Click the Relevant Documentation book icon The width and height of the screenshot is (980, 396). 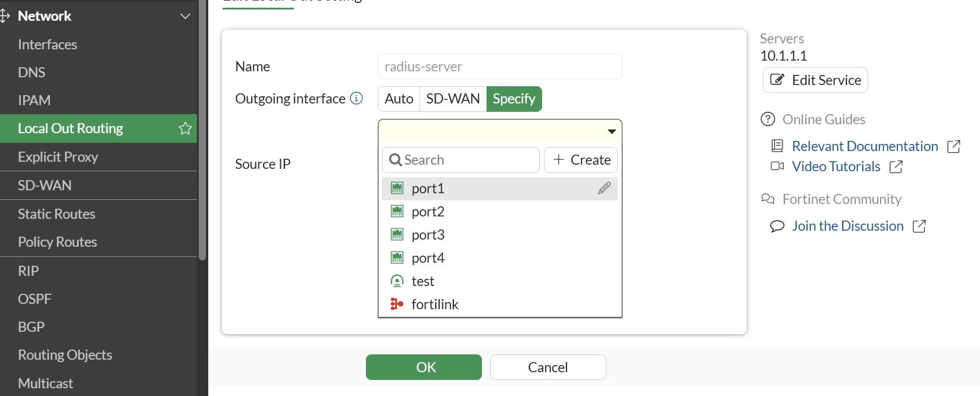click(777, 146)
